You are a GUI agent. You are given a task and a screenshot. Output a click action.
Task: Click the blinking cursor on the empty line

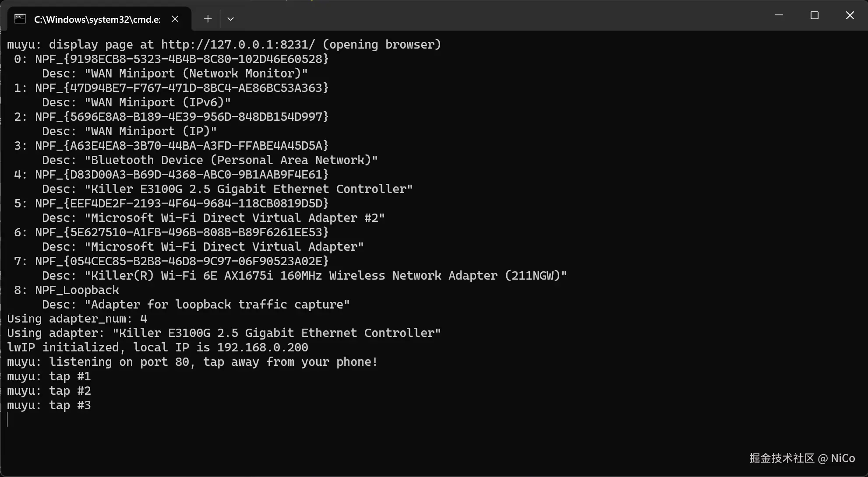[7, 420]
